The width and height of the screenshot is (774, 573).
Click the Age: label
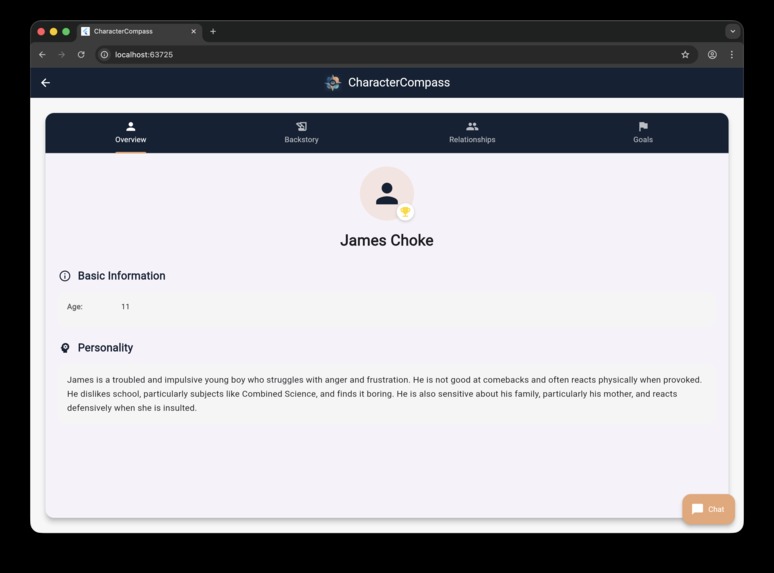[x=75, y=306]
